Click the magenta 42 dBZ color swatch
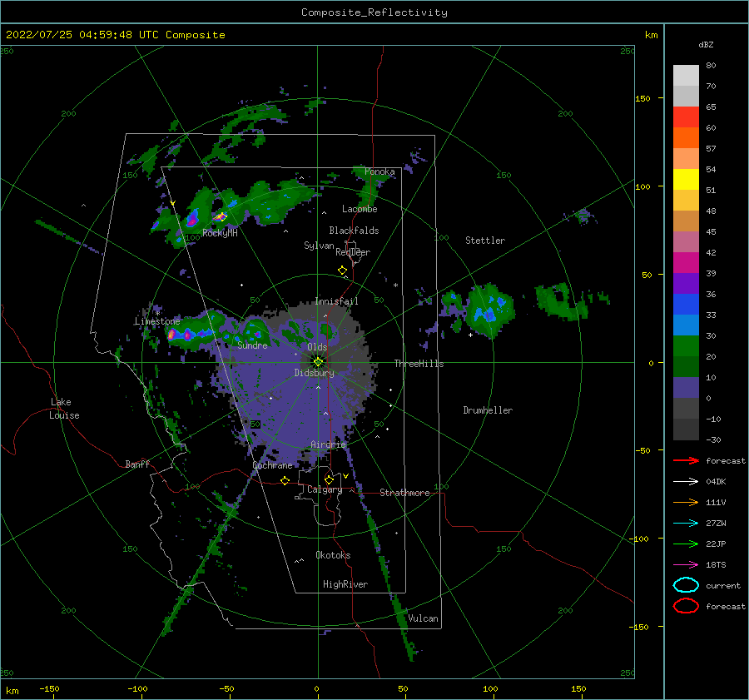Viewport: 749px width, 700px height. pos(686,262)
